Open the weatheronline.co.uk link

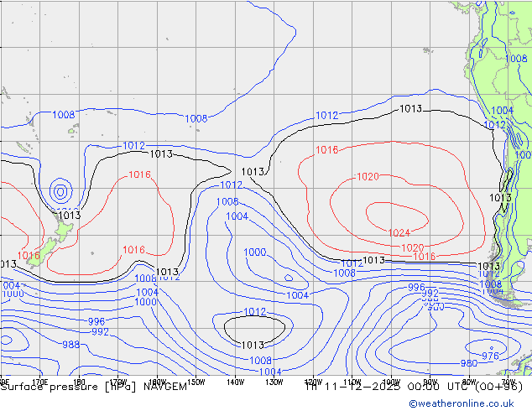click(x=462, y=403)
